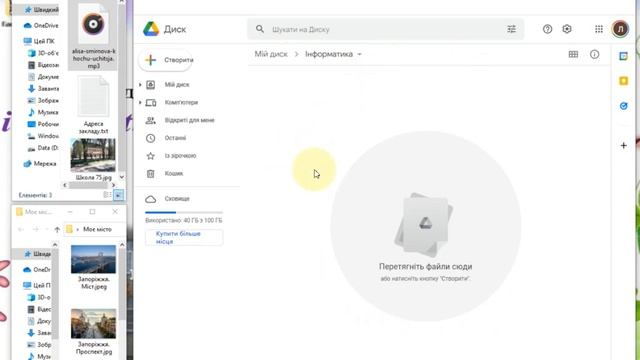Open Цей ПК in upper Explorer window
Viewport: 640px width, 360px height.
pos(39,41)
